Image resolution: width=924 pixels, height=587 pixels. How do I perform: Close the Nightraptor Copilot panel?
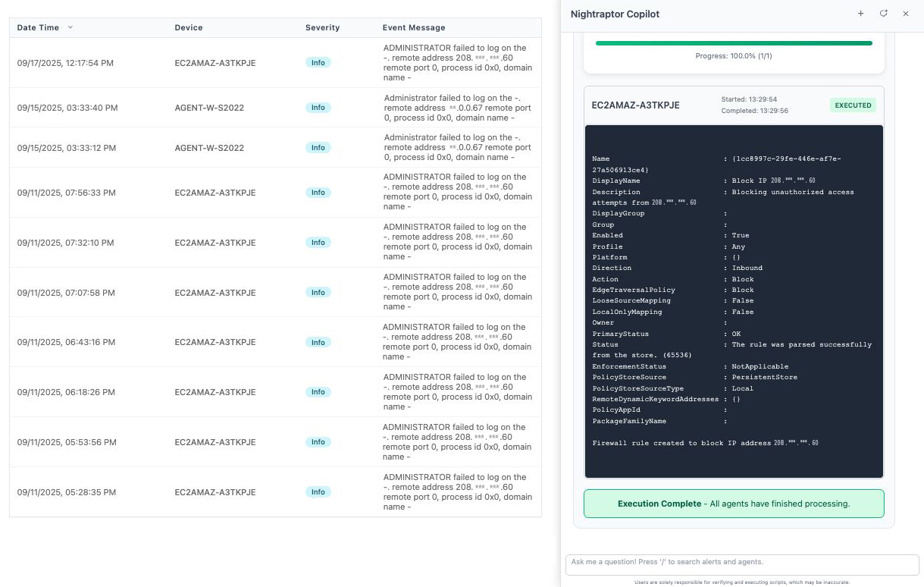[x=905, y=14]
